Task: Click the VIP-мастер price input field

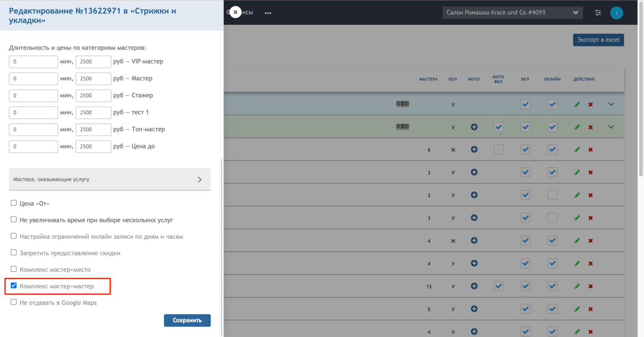Action: (93, 62)
